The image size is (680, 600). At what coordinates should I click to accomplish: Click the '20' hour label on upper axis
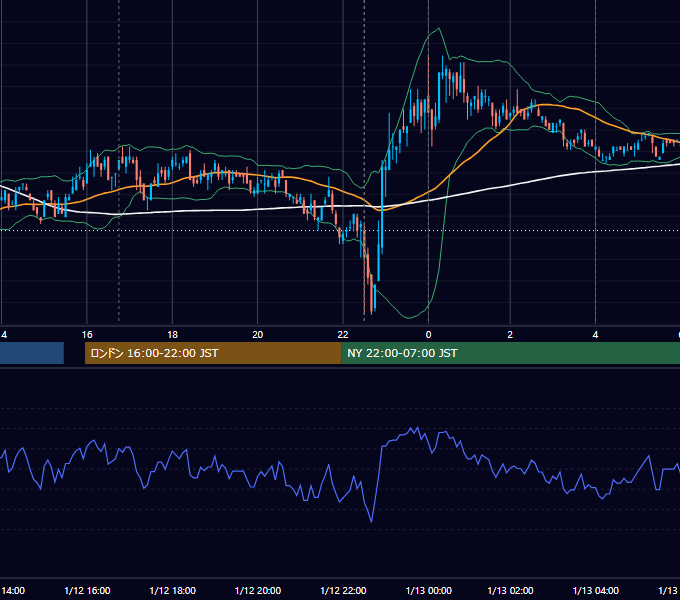258,335
